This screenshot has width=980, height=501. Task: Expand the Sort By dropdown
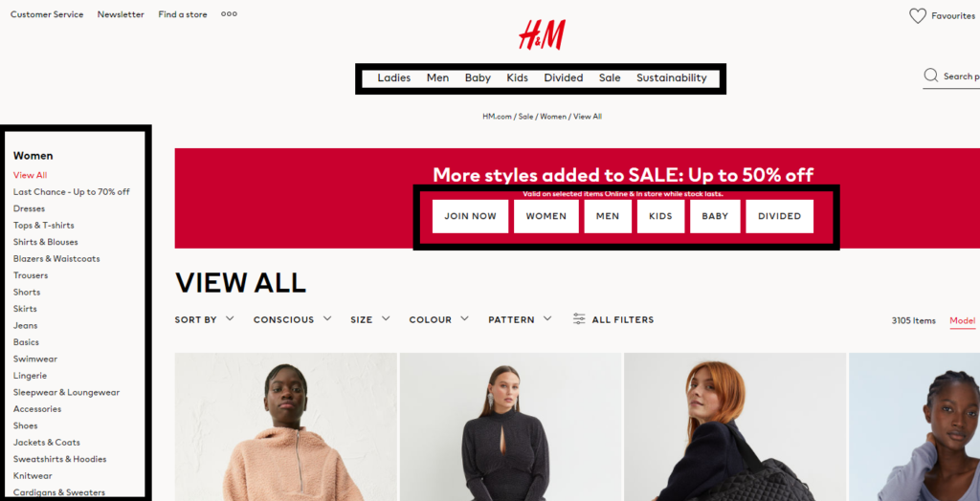pos(205,319)
